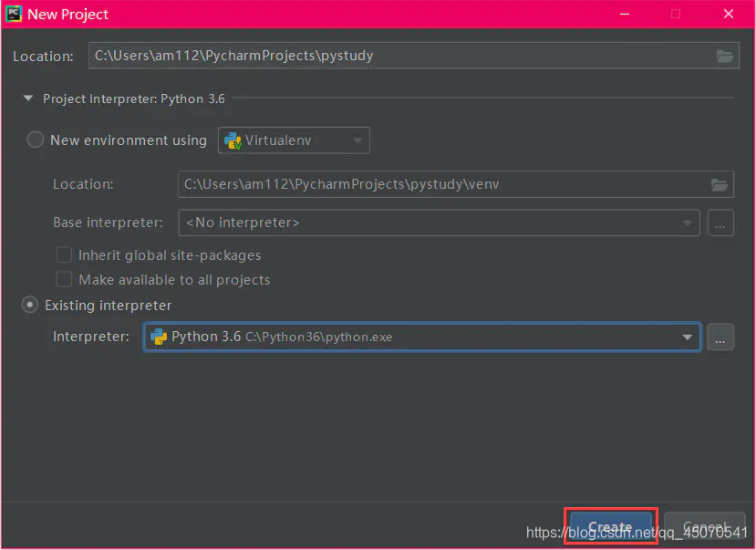This screenshot has width=756, height=550.
Task: Enable Inherit global site-packages checkbox
Action: tap(64, 254)
